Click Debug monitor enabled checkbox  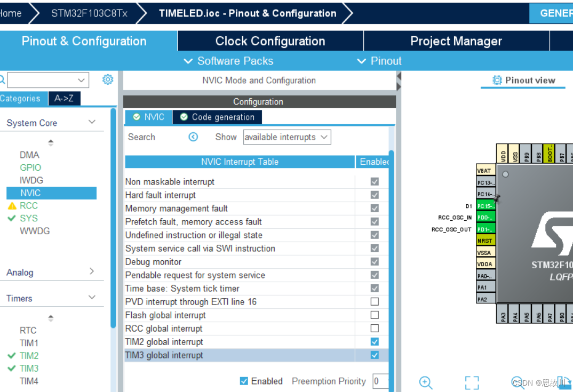375,261
